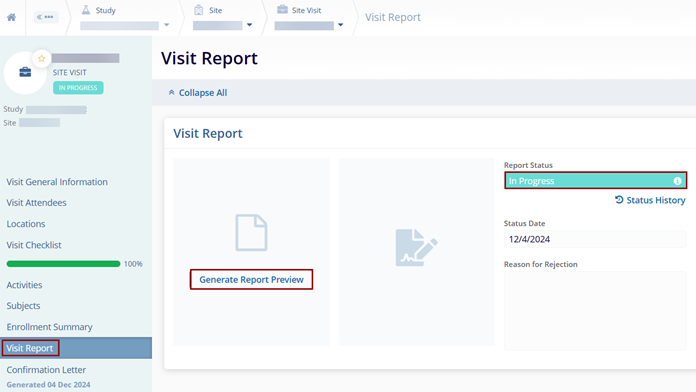Open Activities in sidebar
Screen dimensions: 696x392
[x=24, y=285]
